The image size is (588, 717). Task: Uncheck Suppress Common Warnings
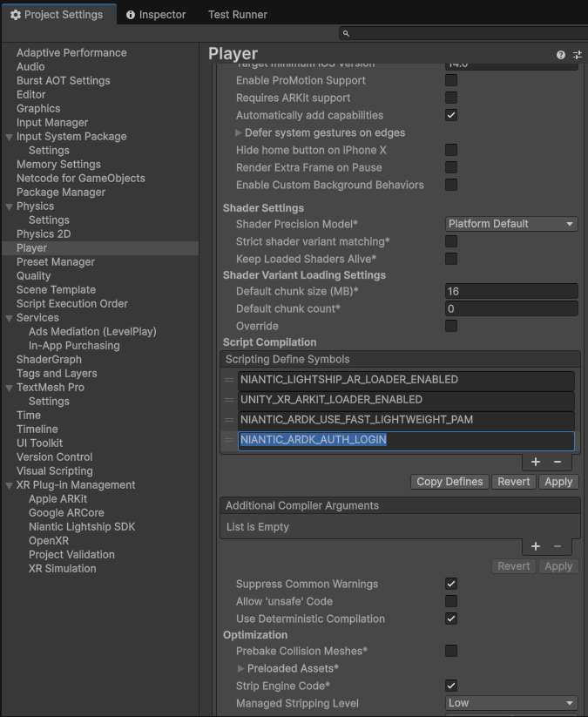(451, 584)
